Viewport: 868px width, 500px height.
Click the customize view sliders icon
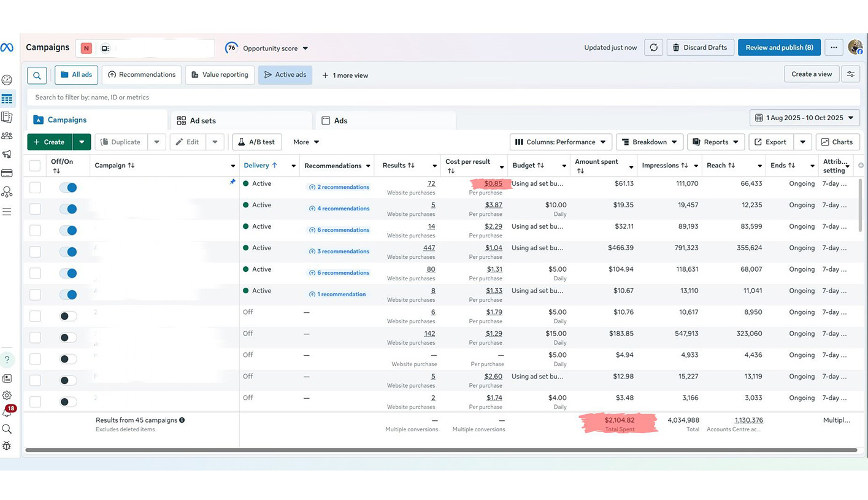pyautogui.click(x=851, y=74)
